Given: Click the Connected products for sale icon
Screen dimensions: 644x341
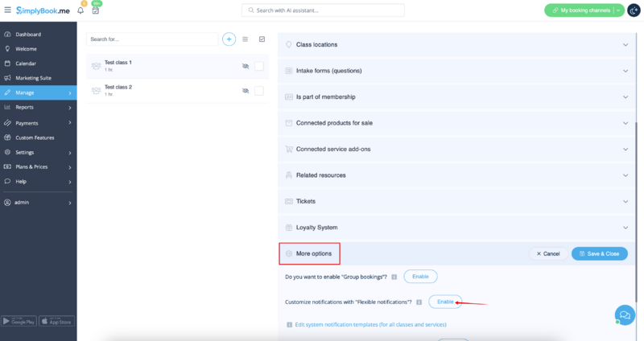Looking at the screenshot, I should pyautogui.click(x=289, y=123).
